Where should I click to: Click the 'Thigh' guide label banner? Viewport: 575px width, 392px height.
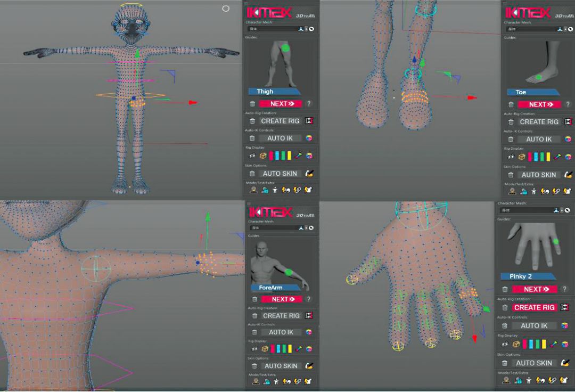(x=274, y=92)
